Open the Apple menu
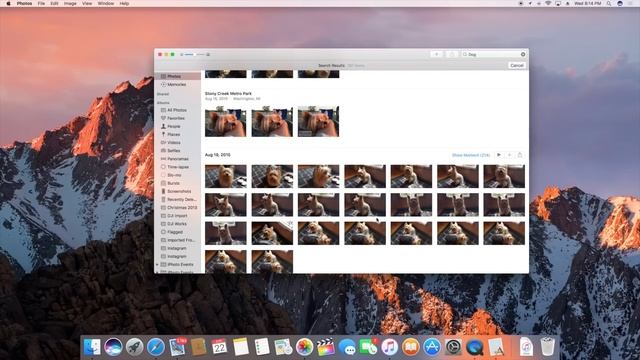The height and width of the screenshot is (360, 640). point(8,3)
